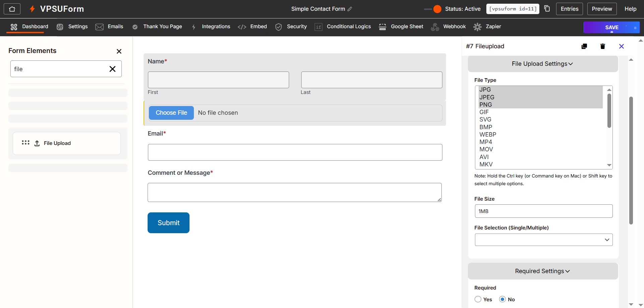Select the No radio button under Required
644x308 pixels.
(502, 299)
